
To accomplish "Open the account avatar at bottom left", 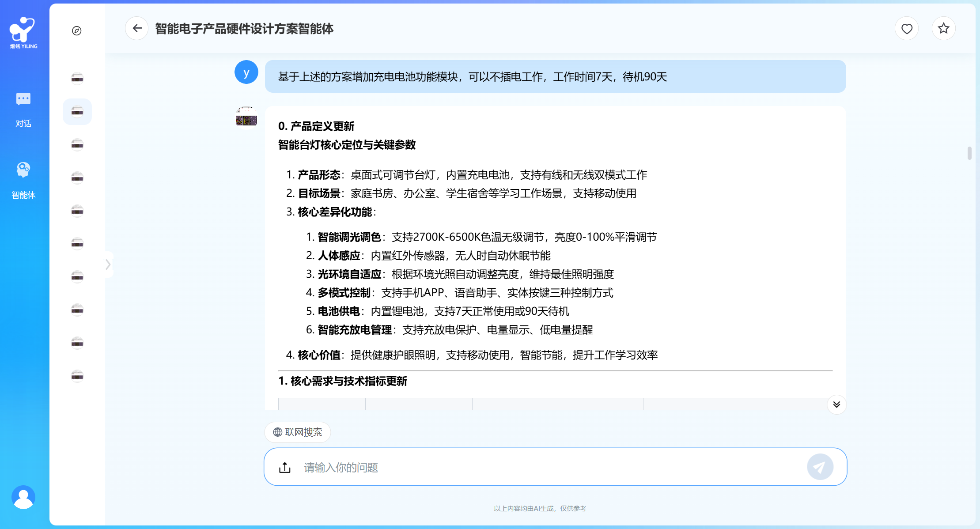I will [x=23, y=497].
